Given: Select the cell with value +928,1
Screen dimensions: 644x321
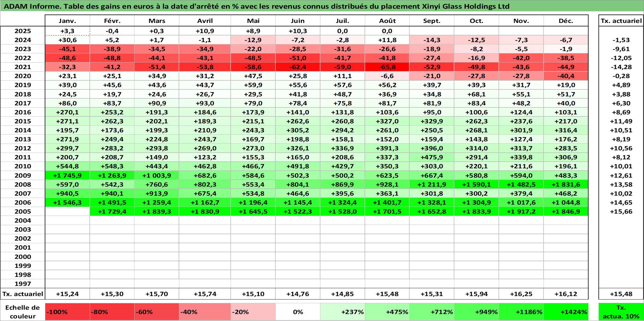Looking at the screenshot, I should click(x=387, y=184).
